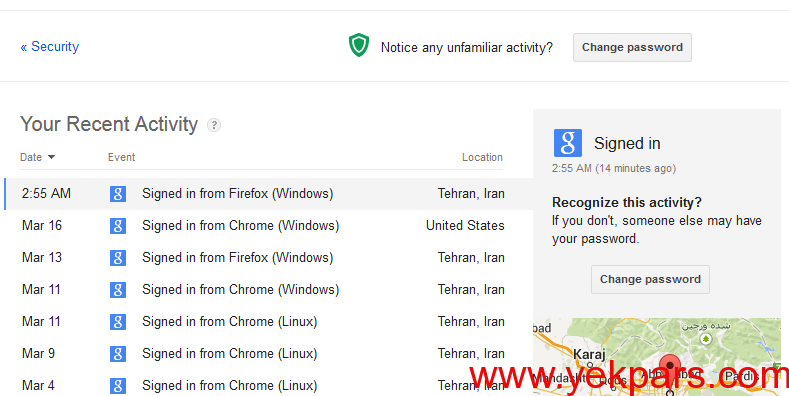Viewport: 789px width, 396px height.
Task: Click Google icon in Mar 16 row
Action: pyautogui.click(x=118, y=226)
